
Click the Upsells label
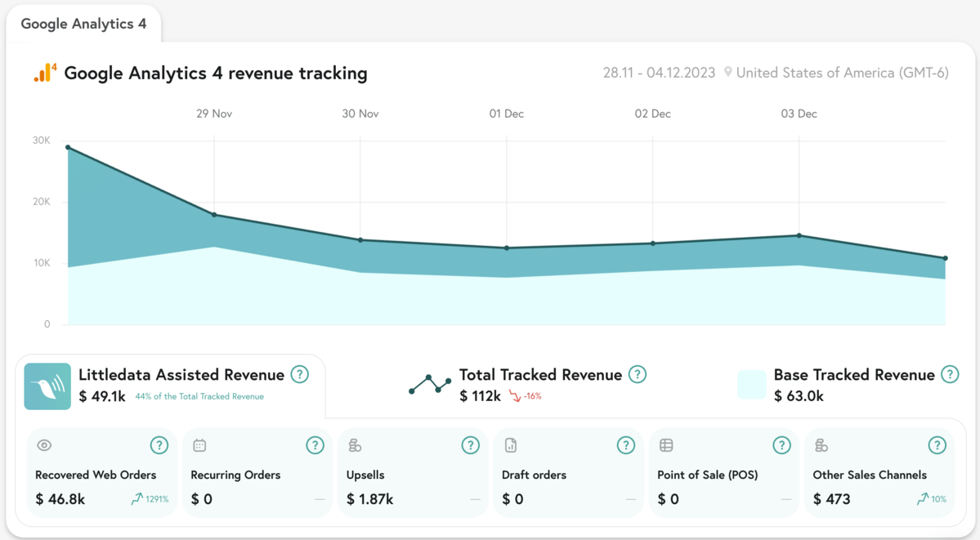coord(365,475)
